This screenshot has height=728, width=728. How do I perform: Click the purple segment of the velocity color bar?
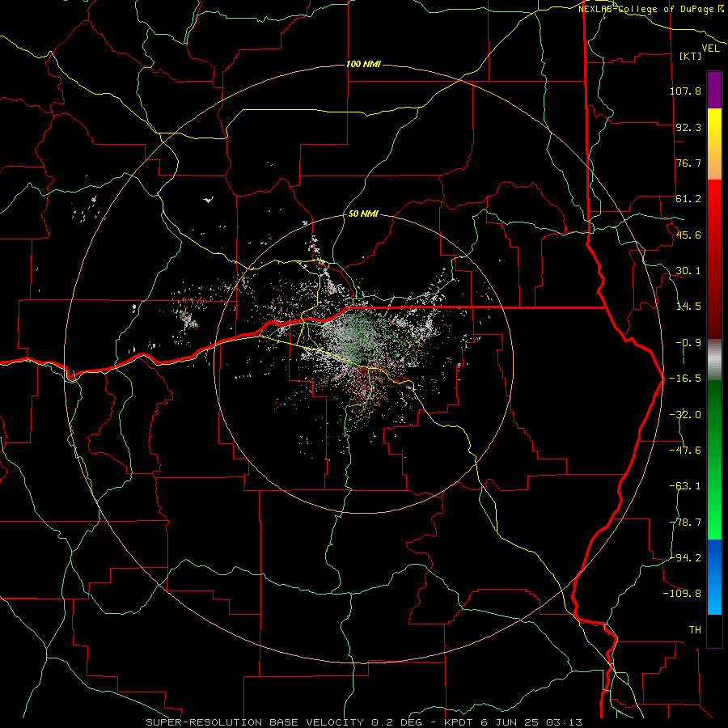coord(714,90)
